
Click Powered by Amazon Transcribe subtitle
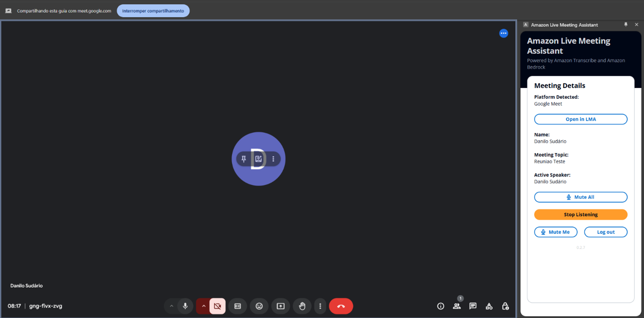[x=576, y=64]
